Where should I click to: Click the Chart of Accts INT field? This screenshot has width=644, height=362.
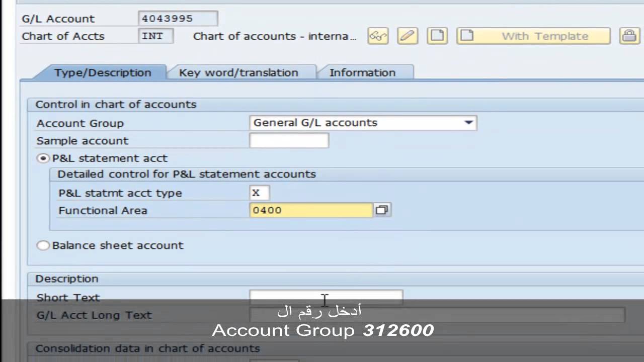tap(155, 36)
